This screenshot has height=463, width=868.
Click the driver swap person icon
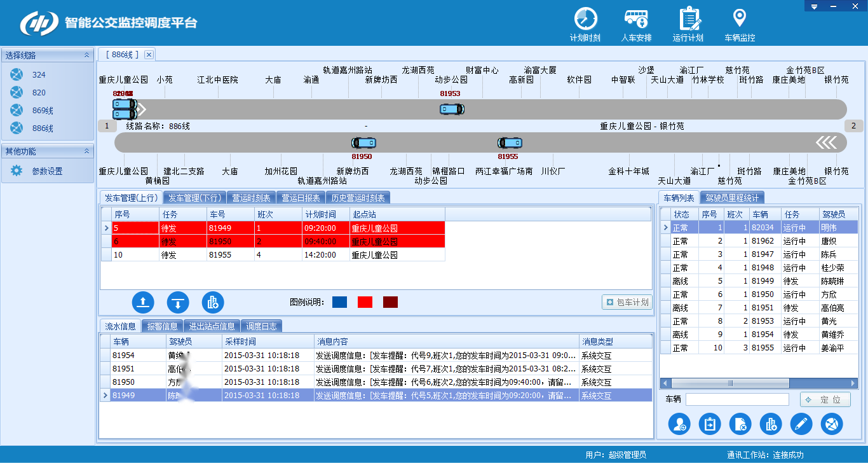679,424
